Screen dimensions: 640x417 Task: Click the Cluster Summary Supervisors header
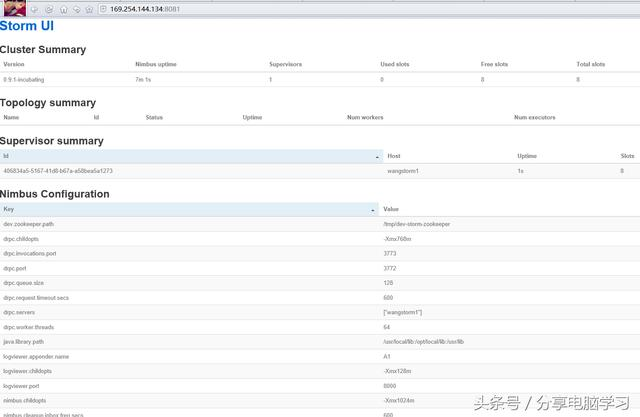[x=286, y=64]
